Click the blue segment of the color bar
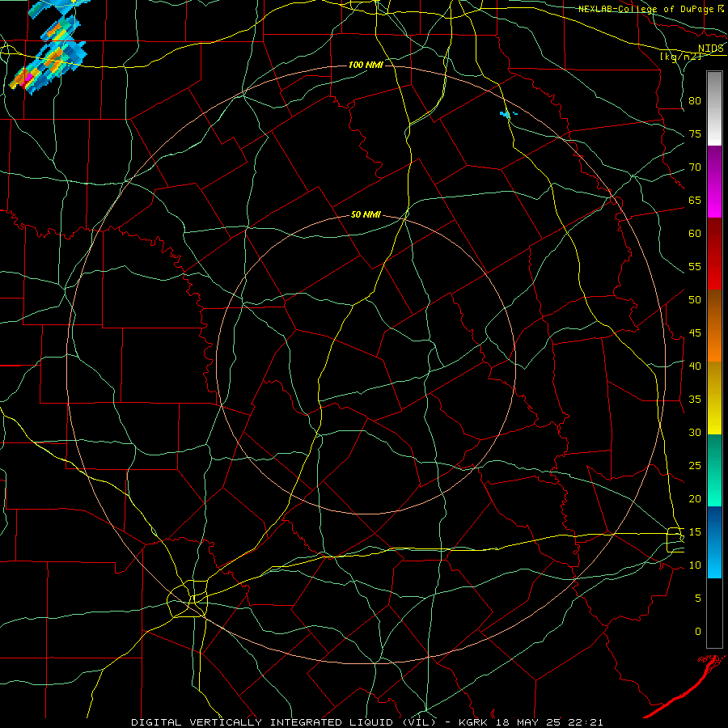This screenshot has height=728, width=728. point(714,542)
